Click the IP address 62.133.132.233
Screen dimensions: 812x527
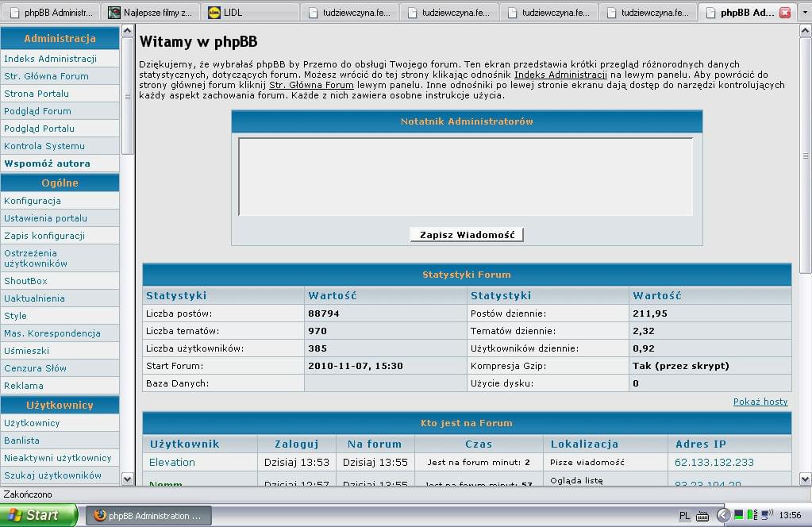click(714, 462)
